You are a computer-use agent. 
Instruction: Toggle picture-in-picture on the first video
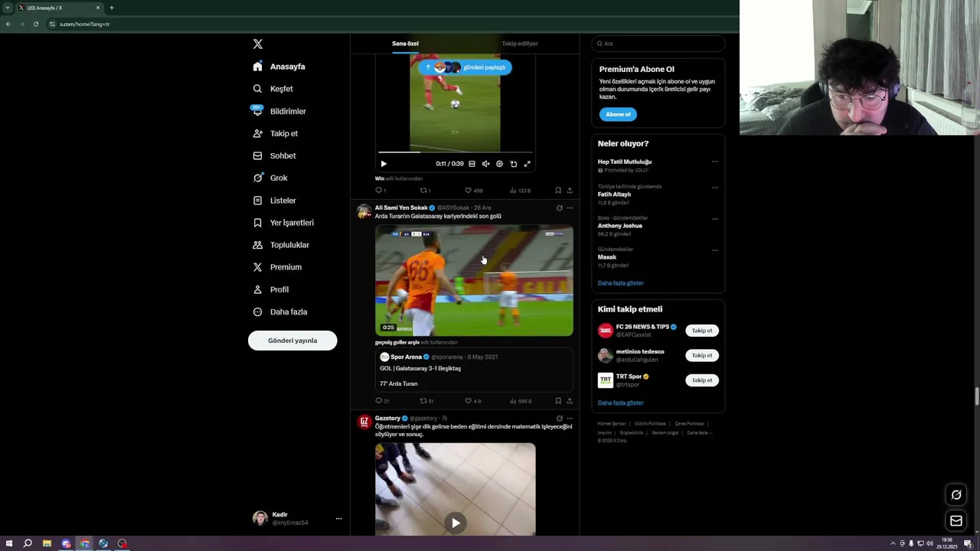pyautogui.click(x=513, y=164)
